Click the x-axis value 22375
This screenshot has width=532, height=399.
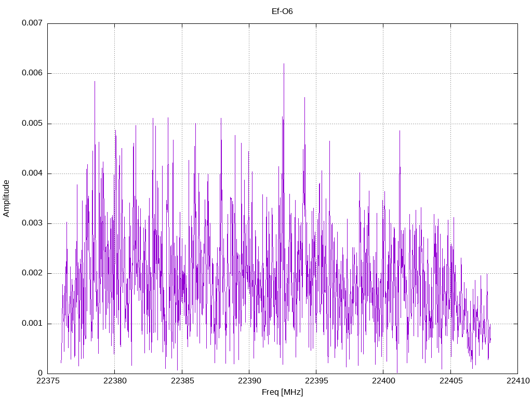[x=48, y=381]
